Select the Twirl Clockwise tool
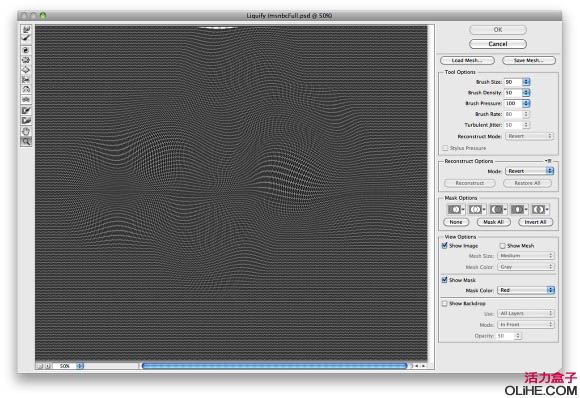The width and height of the screenshot is (580, 398). click(x=26, y=50)
